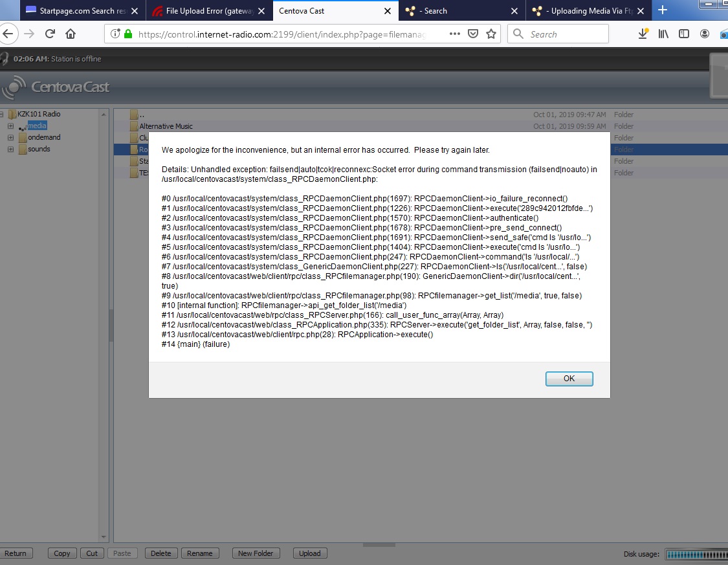Open the page actions ellipsis dropdown
This screenshot has height=565, width=728.
point(455,34)
